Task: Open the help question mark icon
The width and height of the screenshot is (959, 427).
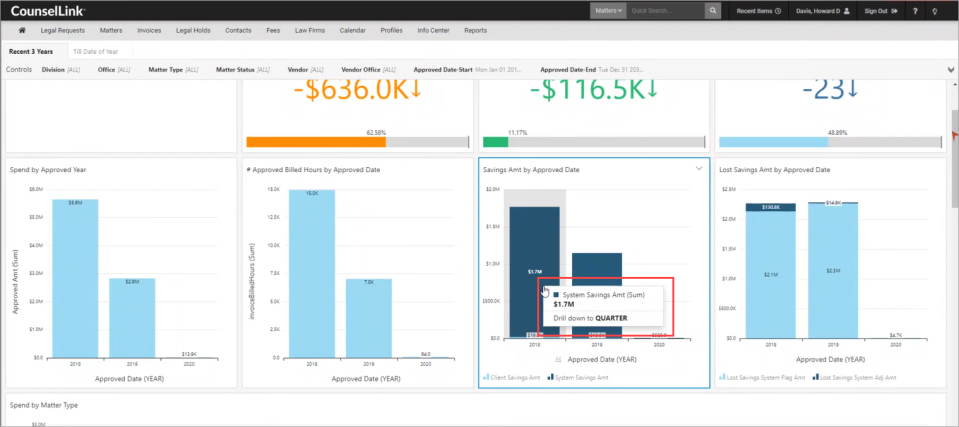Action: 915,11
